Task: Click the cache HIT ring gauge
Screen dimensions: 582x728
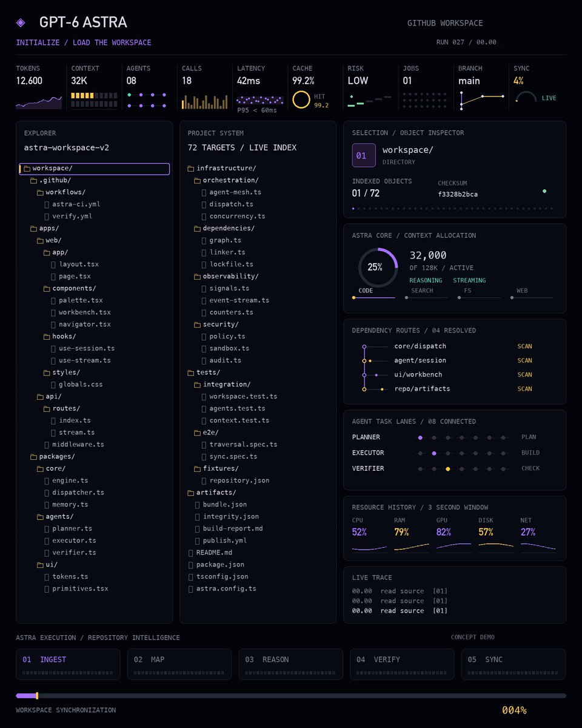Action: 301,99
